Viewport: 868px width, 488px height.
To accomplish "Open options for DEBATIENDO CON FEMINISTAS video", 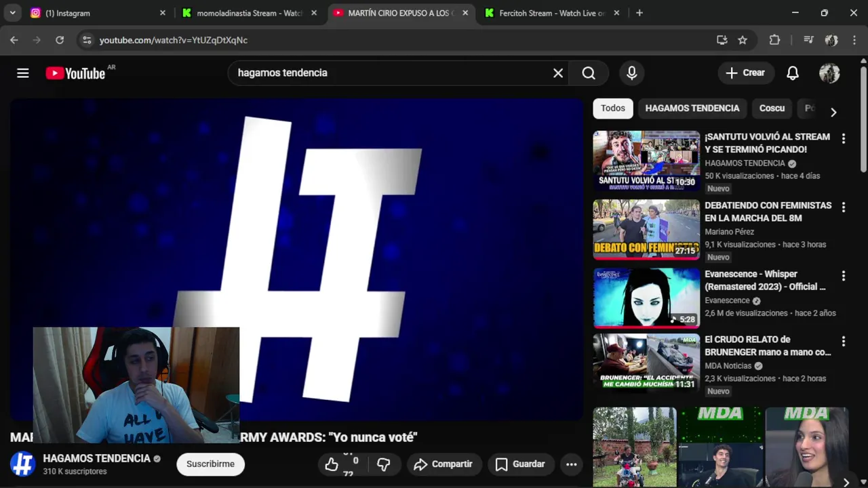I will pos(844,207).
